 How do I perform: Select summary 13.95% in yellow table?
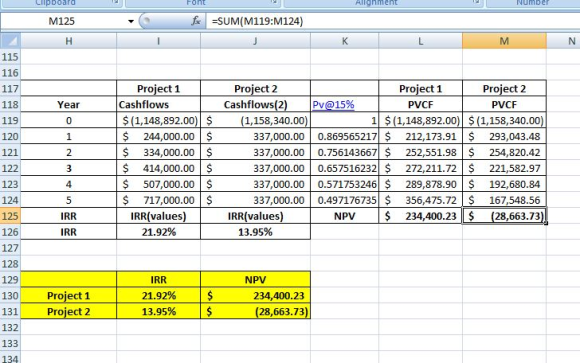(x=158, y=311)
